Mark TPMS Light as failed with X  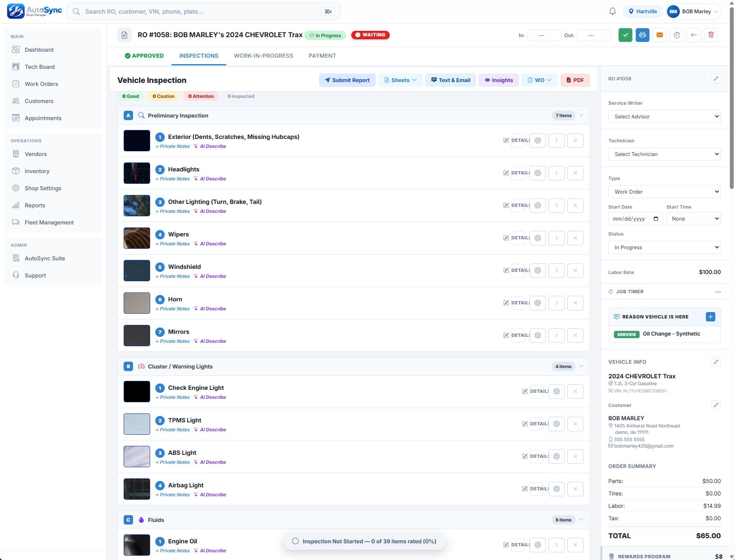[575, 424]
